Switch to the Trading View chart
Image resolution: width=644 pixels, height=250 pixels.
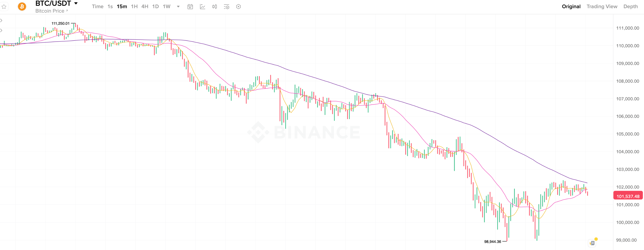pyautogui.click(x=602, y=6)
